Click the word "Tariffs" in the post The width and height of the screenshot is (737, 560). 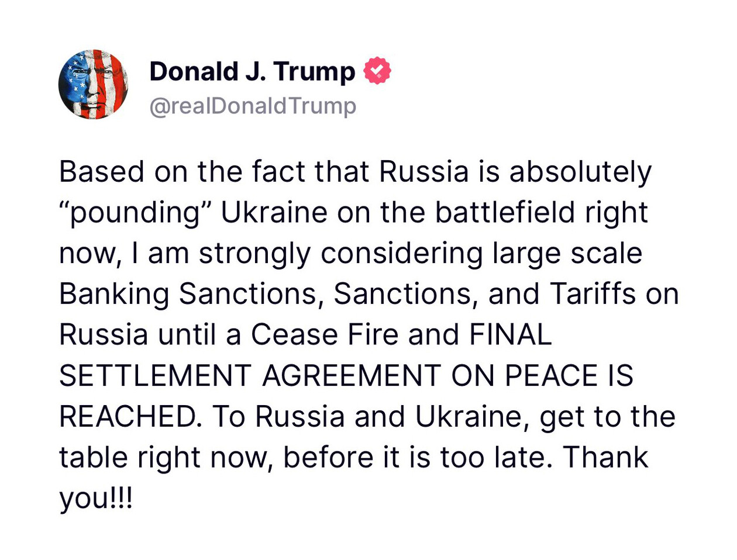pos(592,294)
